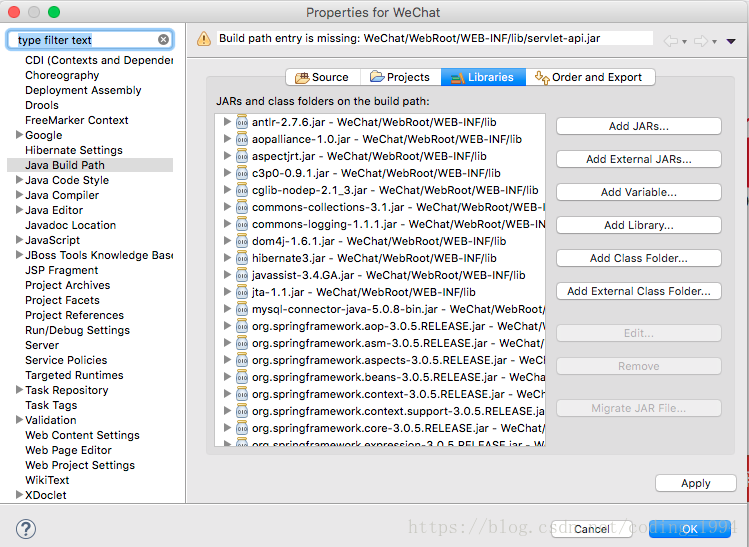Select the jta-1.1.jar list entry
Viewport: 749px width, 547px height.
pos(364,292)
